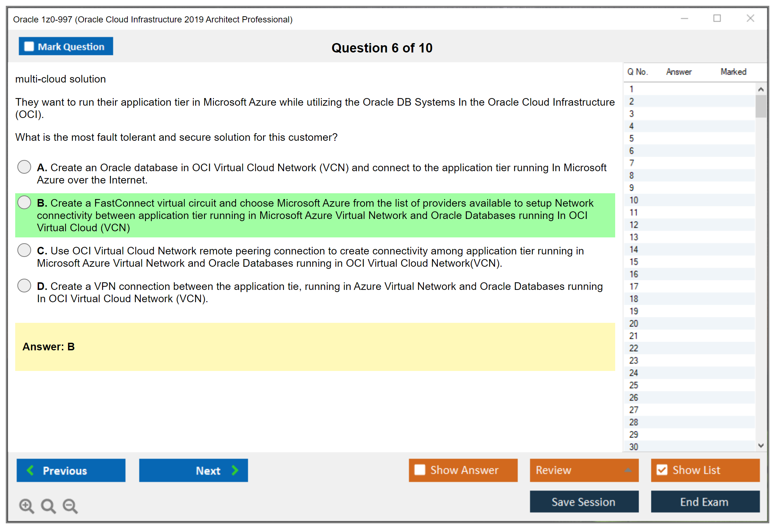Click the question list scrollbar thumb
This screenshot has width=778, height=532.
(x=761, y=106)
